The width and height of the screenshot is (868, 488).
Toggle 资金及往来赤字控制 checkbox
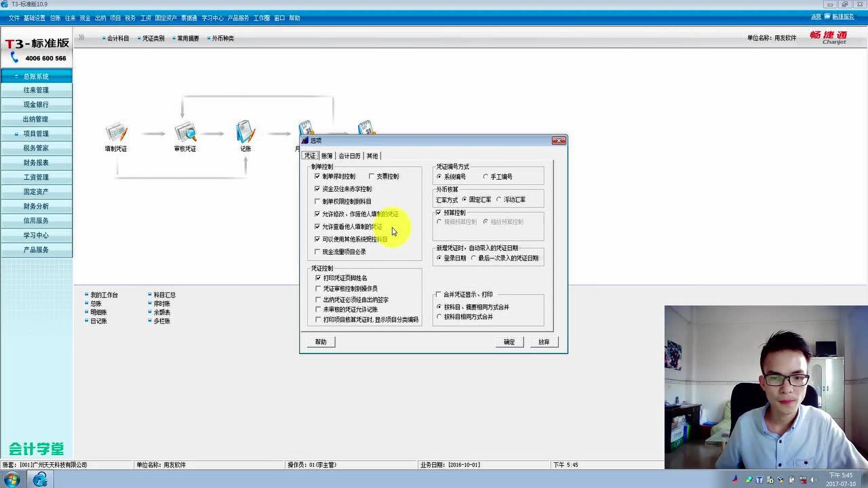(x=317, y=189)
